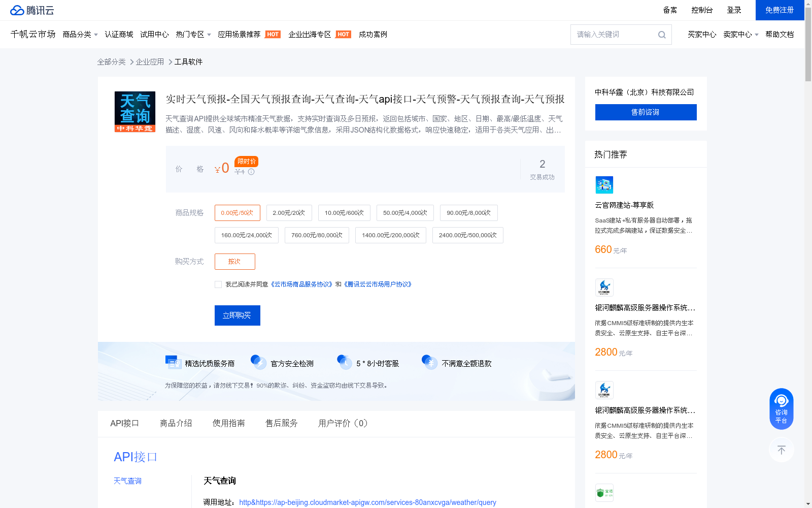
Task: Click the back-to-top arrow button
Action: click(782, 450)
